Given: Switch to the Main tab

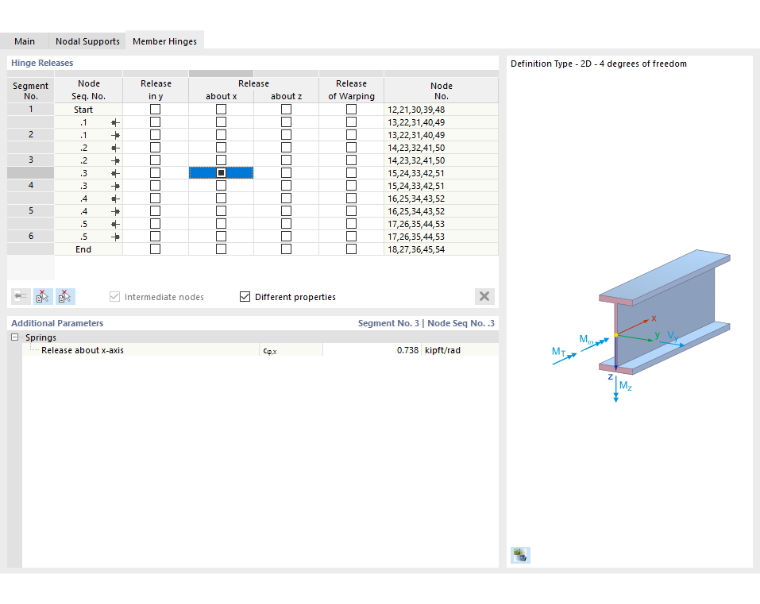Looking at the screenshot, I should click(x=24, y=41).
